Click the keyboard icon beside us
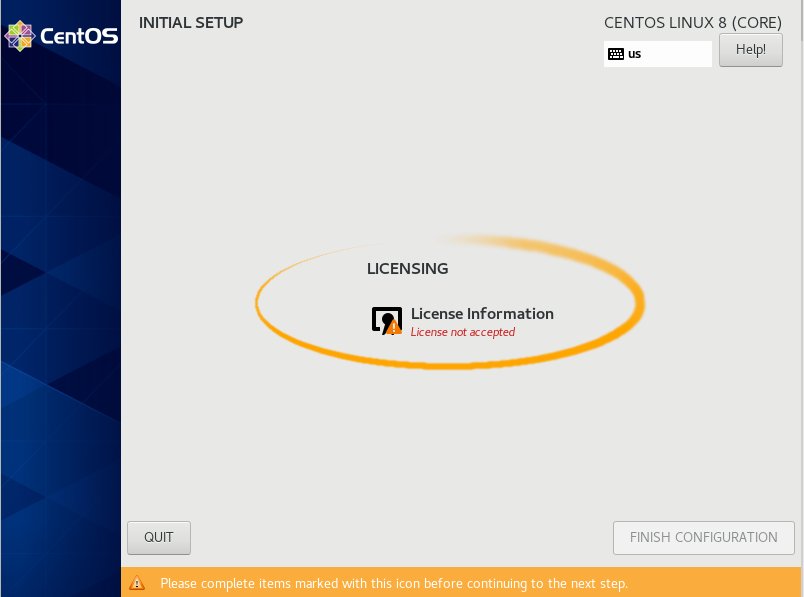 pos(616,54)
